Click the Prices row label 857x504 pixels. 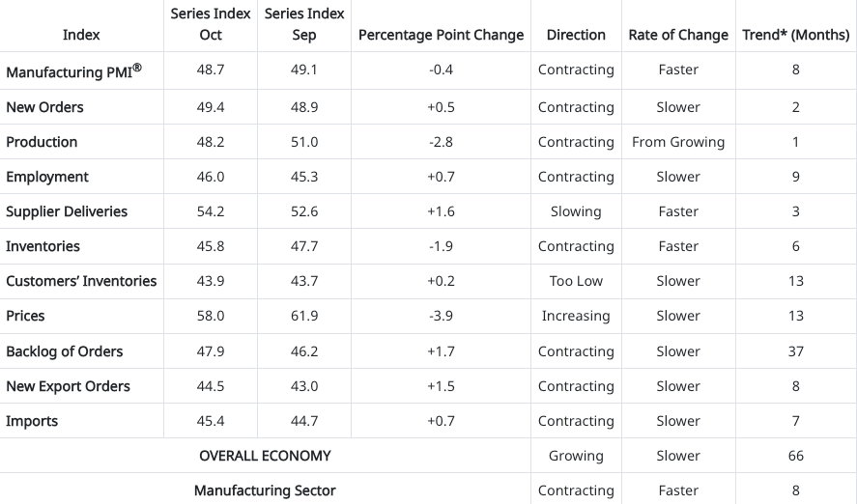tap(25, 316)
